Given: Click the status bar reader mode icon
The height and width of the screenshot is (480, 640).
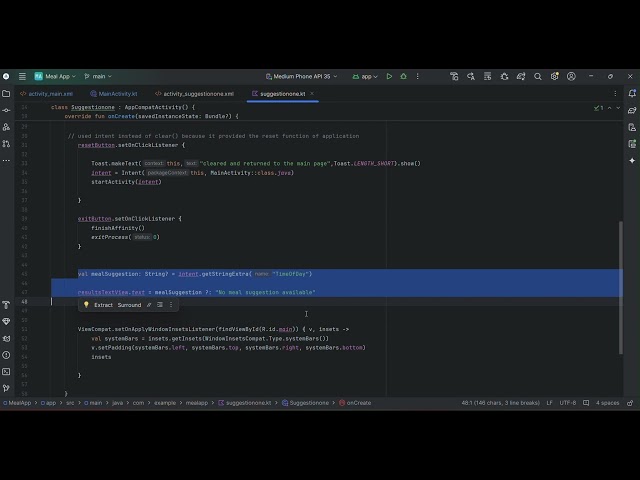Looking at the screenshot, I should point(586,403).
